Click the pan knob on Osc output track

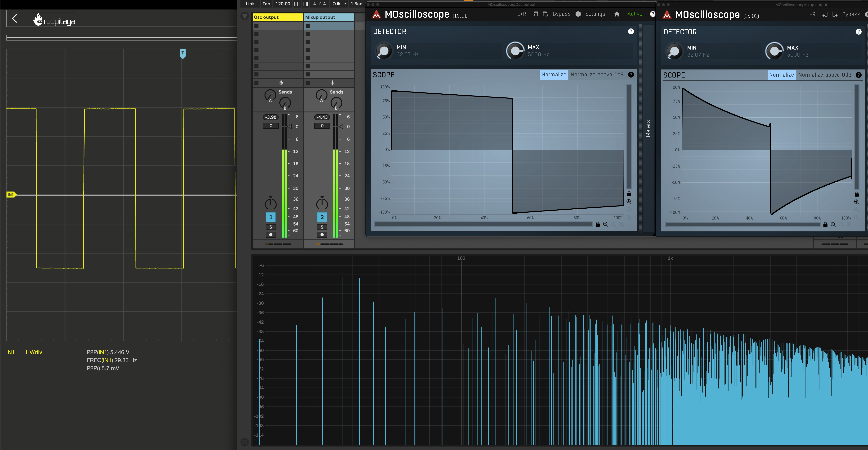coord(271,203)
